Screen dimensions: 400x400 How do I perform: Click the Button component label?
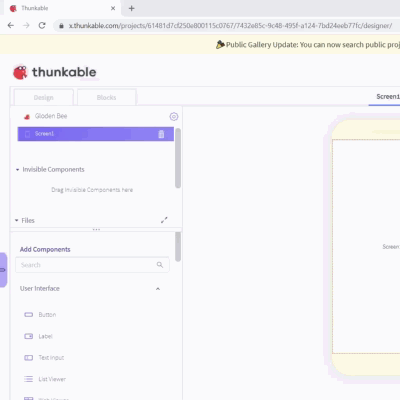point(47,315)
